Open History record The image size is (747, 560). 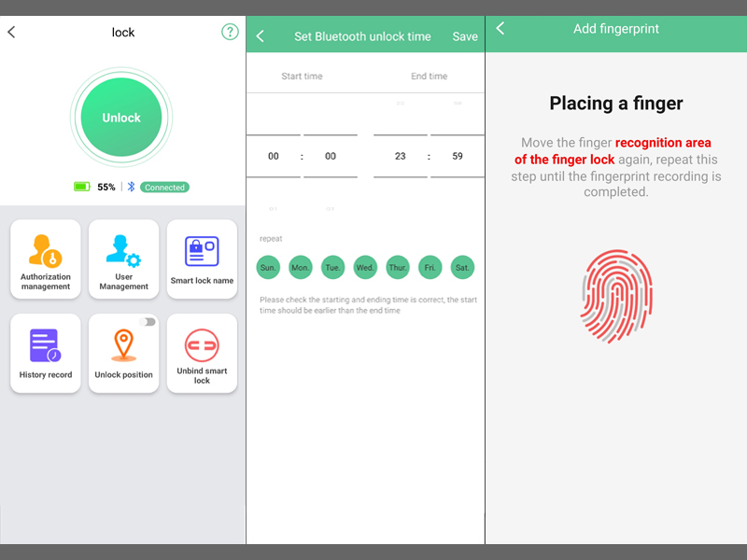[46, 354]
